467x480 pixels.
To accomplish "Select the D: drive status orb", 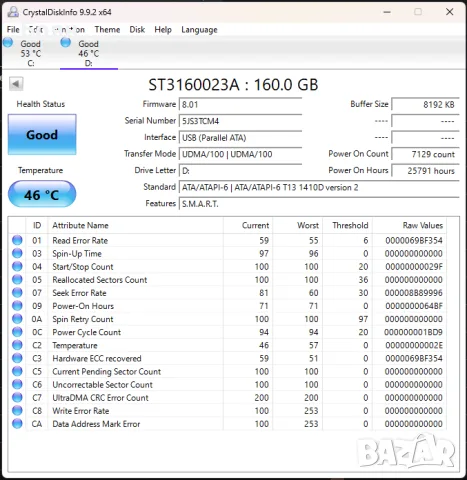I will point(66,42).
